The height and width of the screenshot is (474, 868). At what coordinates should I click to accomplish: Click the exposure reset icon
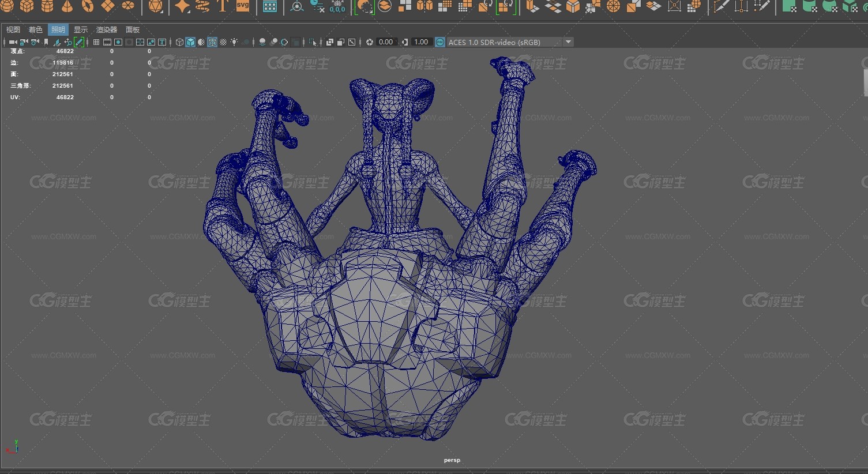click(x=370, y=42)
